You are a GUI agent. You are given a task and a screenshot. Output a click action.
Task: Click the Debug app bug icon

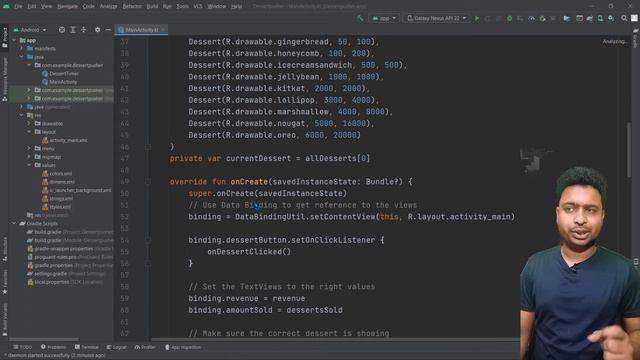click(509, 18)
